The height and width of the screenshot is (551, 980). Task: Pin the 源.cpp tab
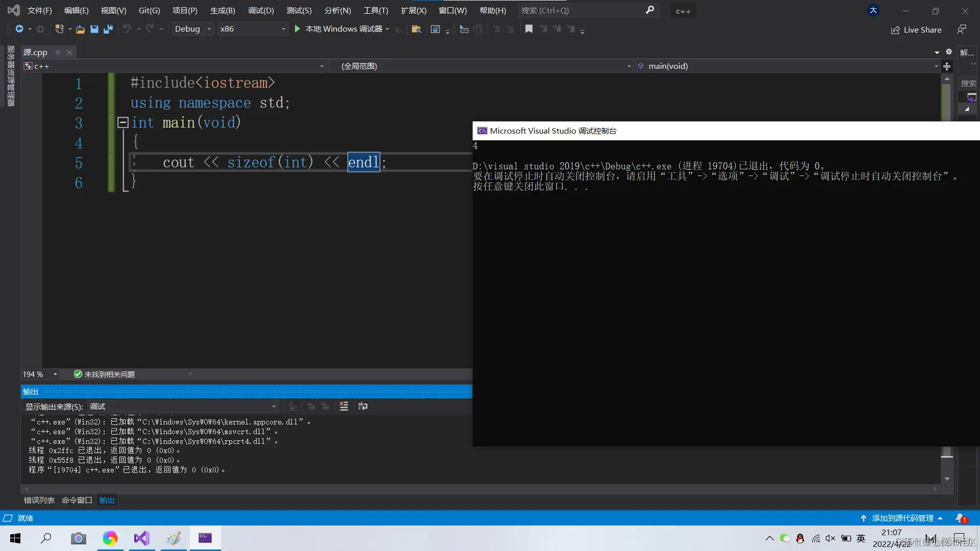tap(58, 52)
